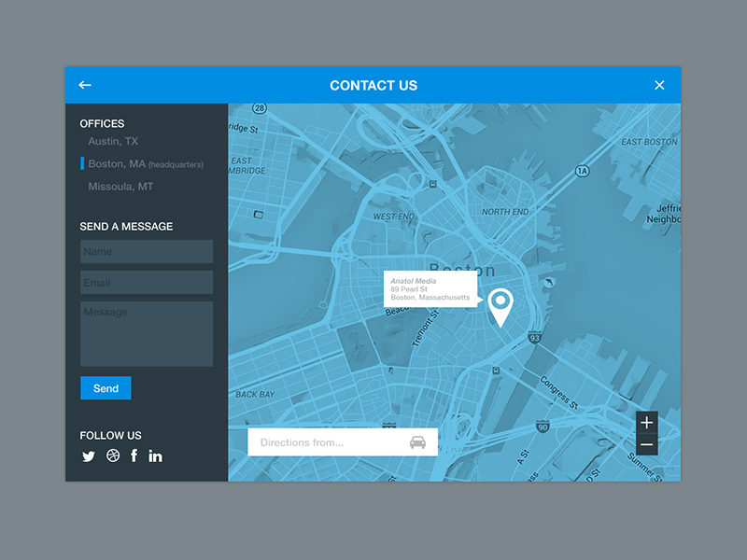The width and height of the screenshot is (747, 560).
Task: Focus the Email input field
Action: tap(147, 283)
